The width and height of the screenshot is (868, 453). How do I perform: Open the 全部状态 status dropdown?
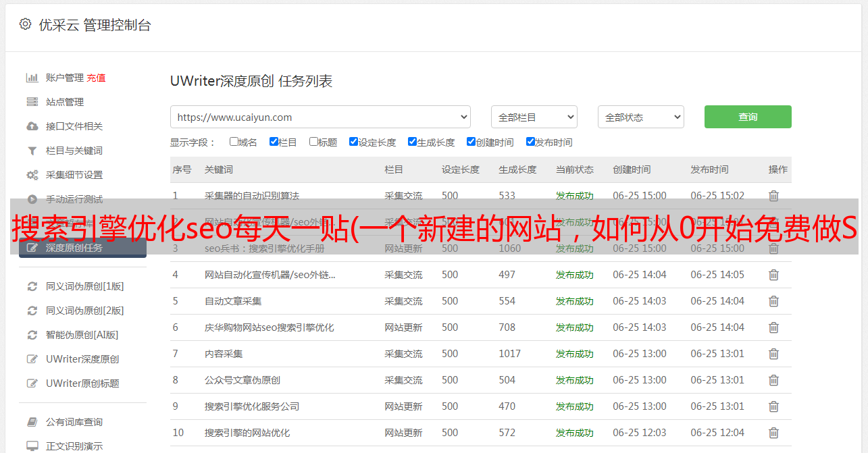641,117
